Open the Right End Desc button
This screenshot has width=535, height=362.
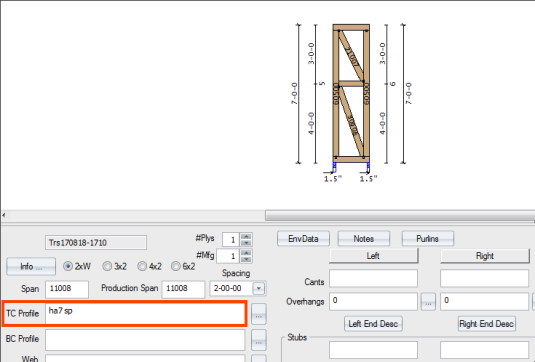(x=487, y=324)
